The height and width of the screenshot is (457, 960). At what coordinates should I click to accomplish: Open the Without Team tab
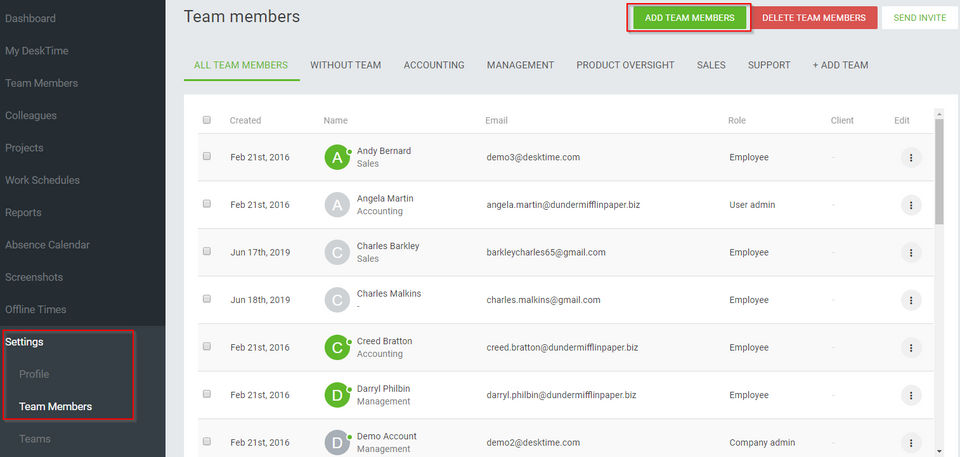coord(345,65)
